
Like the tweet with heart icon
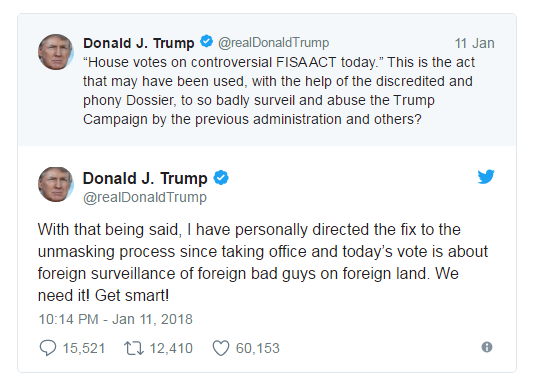221,348
